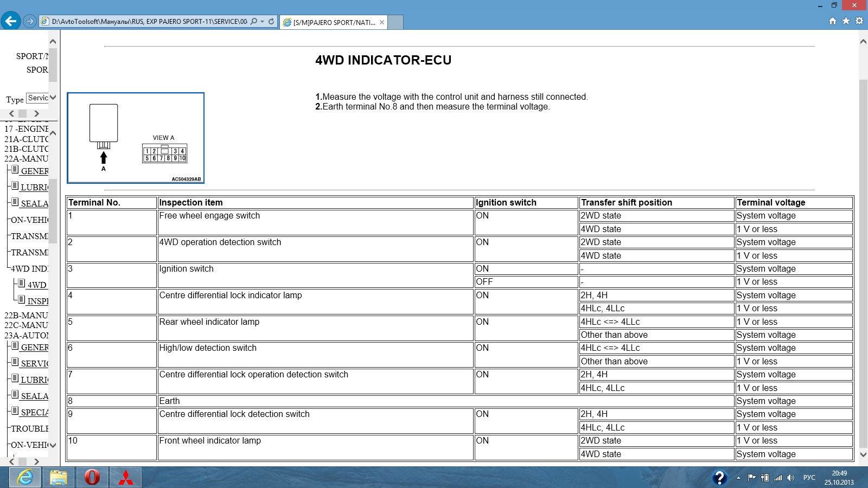
Task: Click the Internet Explorer taskbar icon
Action: [25, 477]
